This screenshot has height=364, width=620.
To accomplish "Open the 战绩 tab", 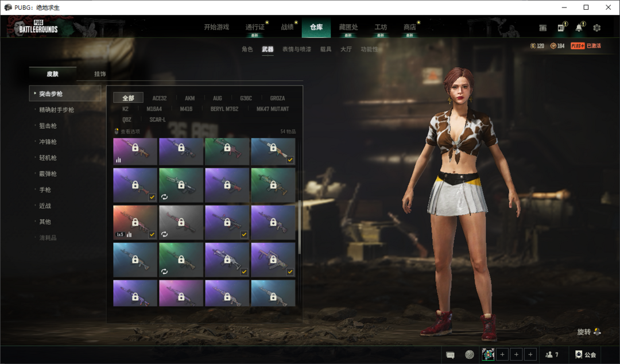I will [x=288, y=27].
